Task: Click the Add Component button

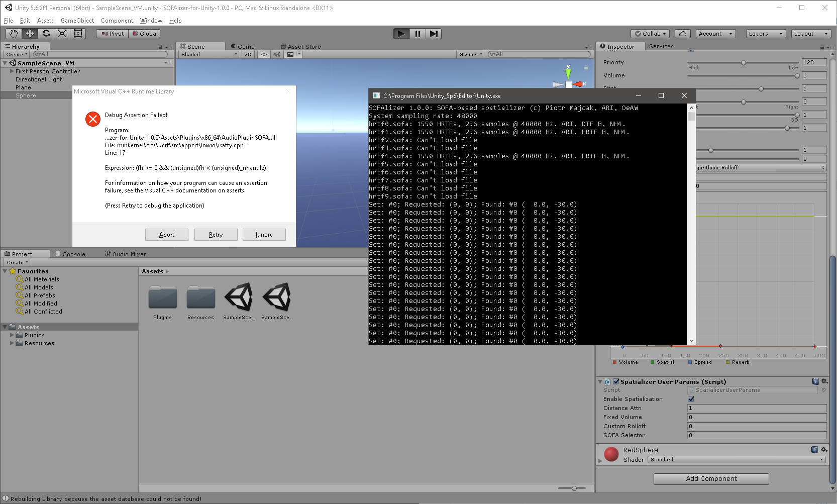Action: (711, 478)
